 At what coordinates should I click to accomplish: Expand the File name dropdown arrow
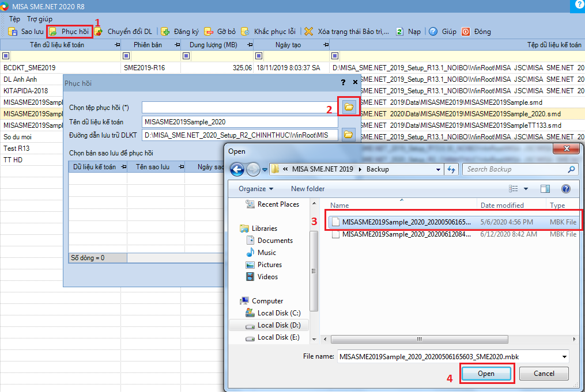564,357
